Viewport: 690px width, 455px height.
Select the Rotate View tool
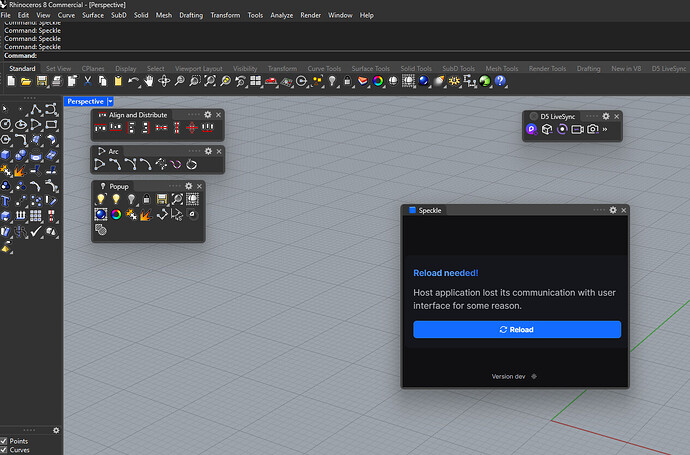click(x=164, y=81)
